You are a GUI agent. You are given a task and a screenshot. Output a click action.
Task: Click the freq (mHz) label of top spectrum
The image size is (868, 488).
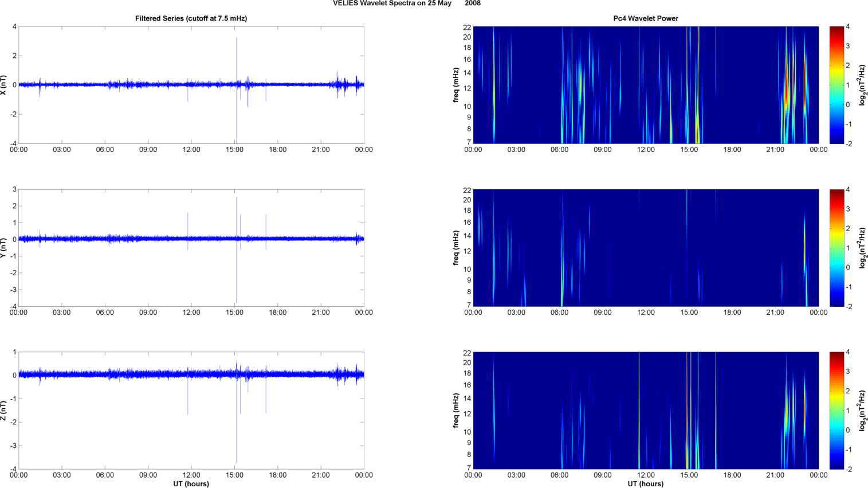456,85
